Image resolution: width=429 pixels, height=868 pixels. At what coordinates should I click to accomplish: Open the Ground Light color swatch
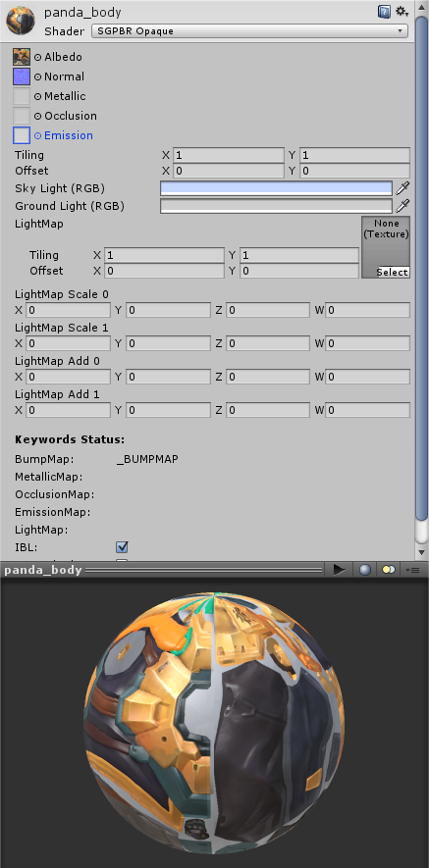276,206
